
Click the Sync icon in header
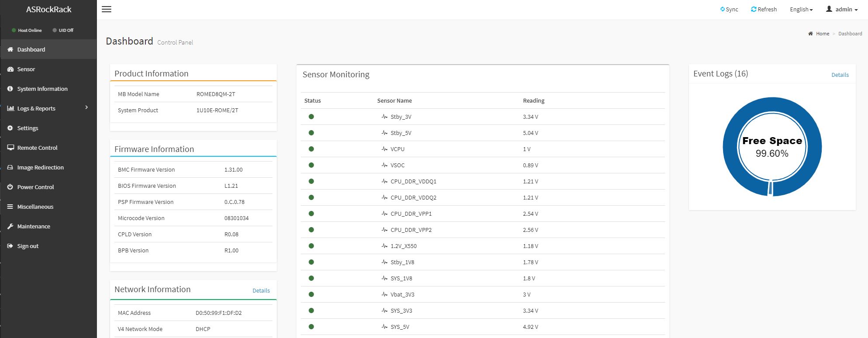722,9
